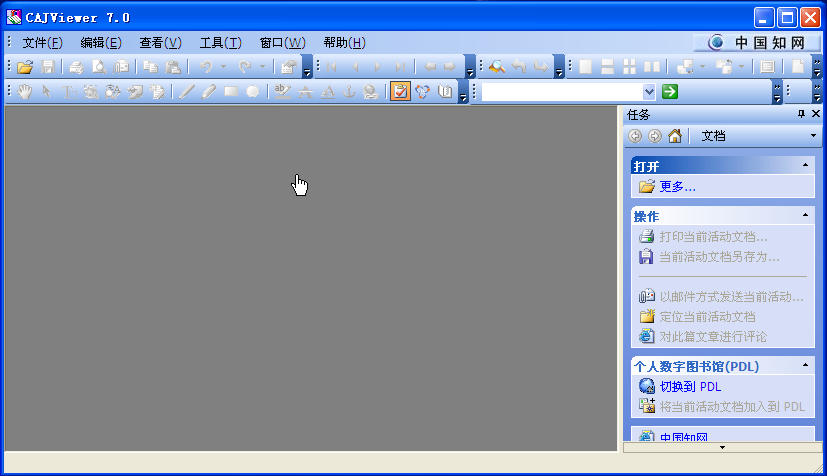Click the last page navigation icon
This screenshot has width=827, height=476.
coord(400,67)
